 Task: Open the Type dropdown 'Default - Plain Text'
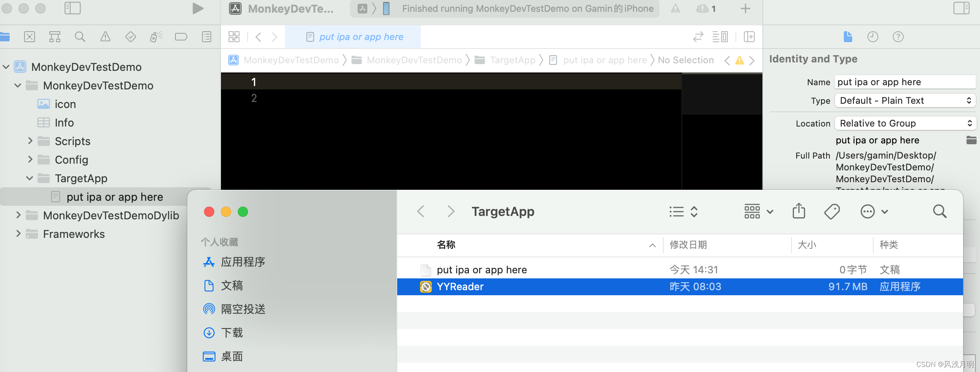(x=905, y=100)
